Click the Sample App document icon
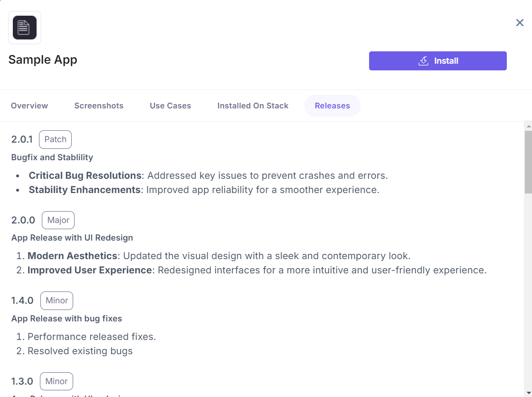This screenshot has height=397, width=532. (24, 27)
